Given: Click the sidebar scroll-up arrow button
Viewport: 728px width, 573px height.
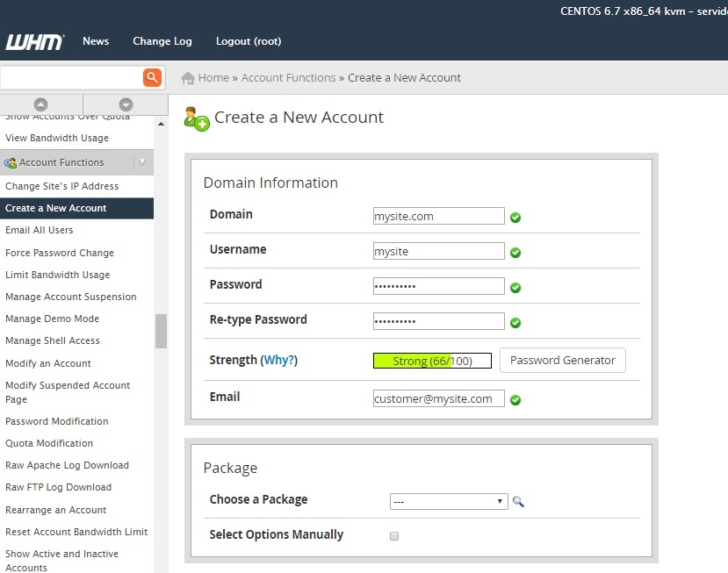Looking at the screenshot, I should pyautogui.click(x=41, y=104).
